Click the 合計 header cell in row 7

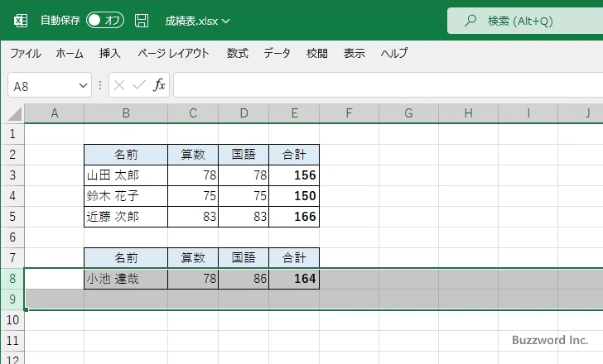tap(294, 258)
